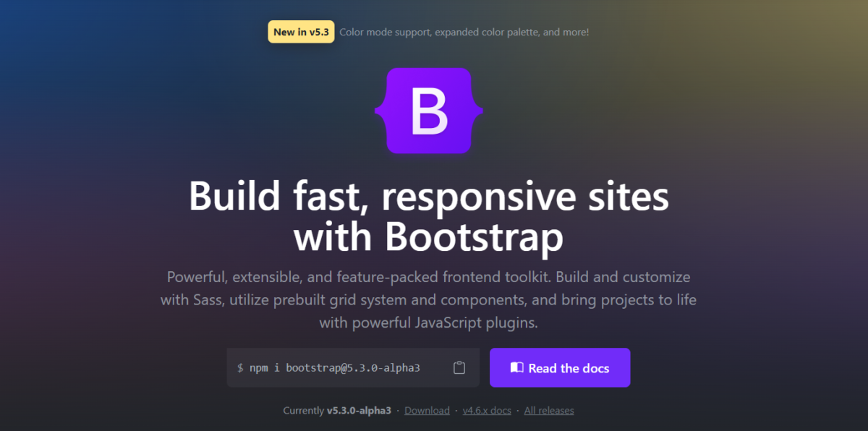View All releases
Screen dimensions: 868x431
(549, 410)
